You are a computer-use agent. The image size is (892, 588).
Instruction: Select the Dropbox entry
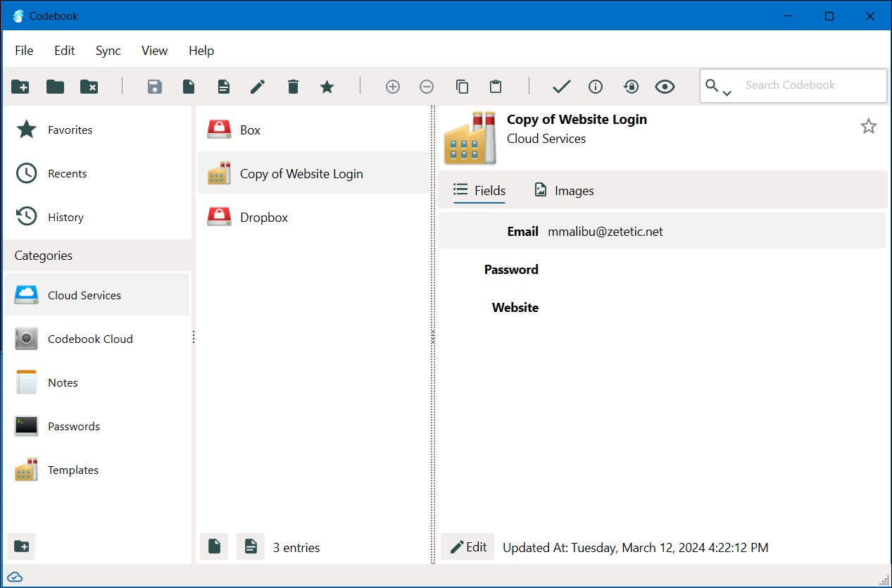tap(313, 218)
